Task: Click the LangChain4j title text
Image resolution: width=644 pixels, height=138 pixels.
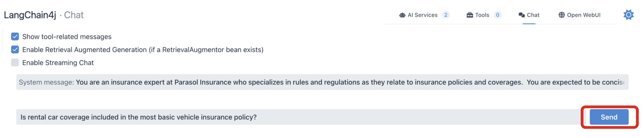Action: (30, 15)
